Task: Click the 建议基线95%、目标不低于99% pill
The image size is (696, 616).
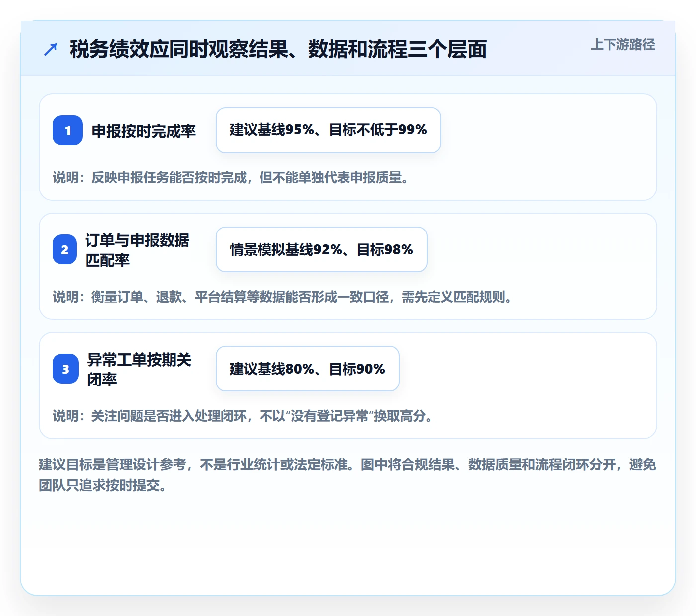Action: 329,130
